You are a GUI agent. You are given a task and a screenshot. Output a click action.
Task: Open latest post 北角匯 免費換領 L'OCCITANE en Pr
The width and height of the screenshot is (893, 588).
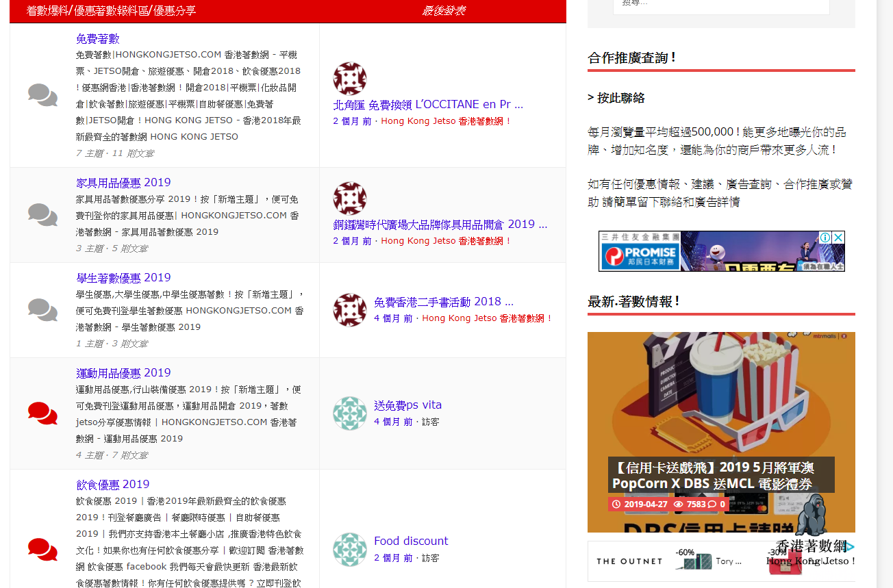(428, 105)
